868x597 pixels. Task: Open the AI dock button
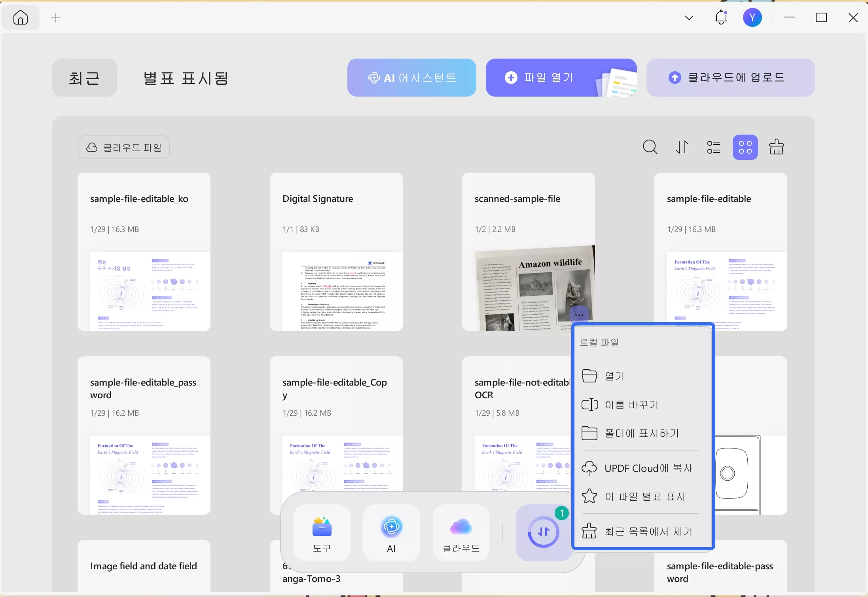point(392,533)
